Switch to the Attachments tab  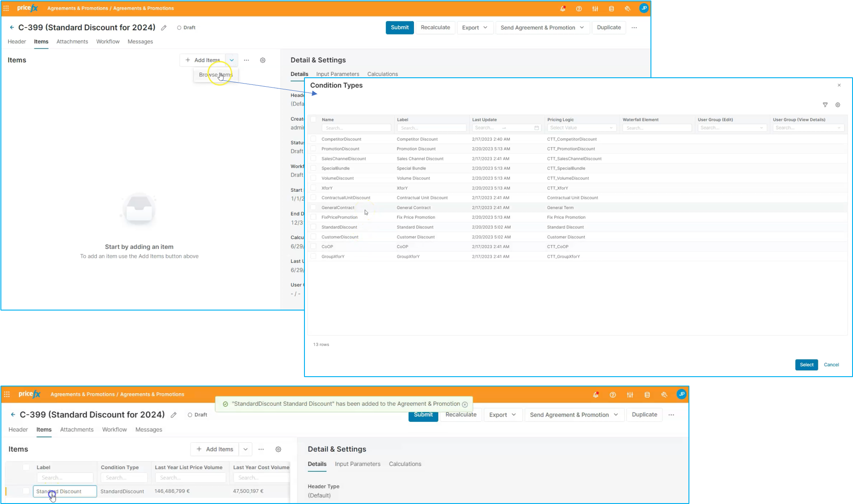(x=72, y=42)
